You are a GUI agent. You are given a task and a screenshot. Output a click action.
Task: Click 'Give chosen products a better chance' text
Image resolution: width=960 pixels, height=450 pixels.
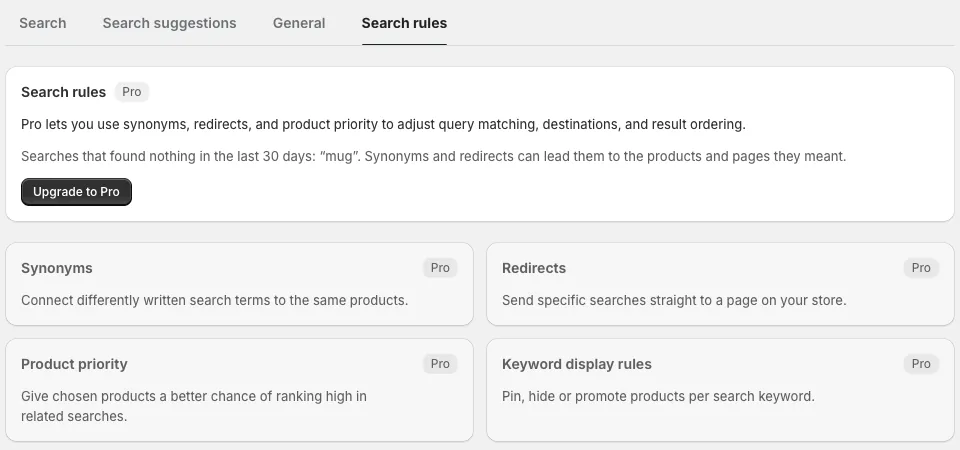(194, 406)
